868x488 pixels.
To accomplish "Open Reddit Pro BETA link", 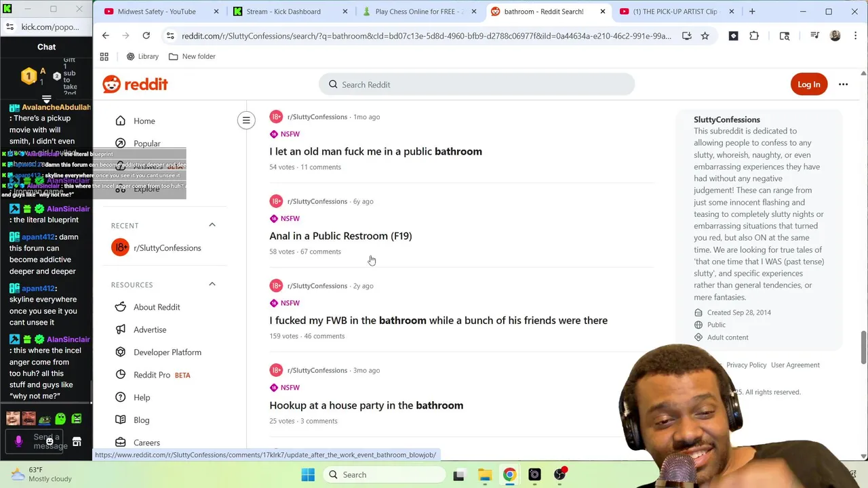I will [x=161, y=375].
